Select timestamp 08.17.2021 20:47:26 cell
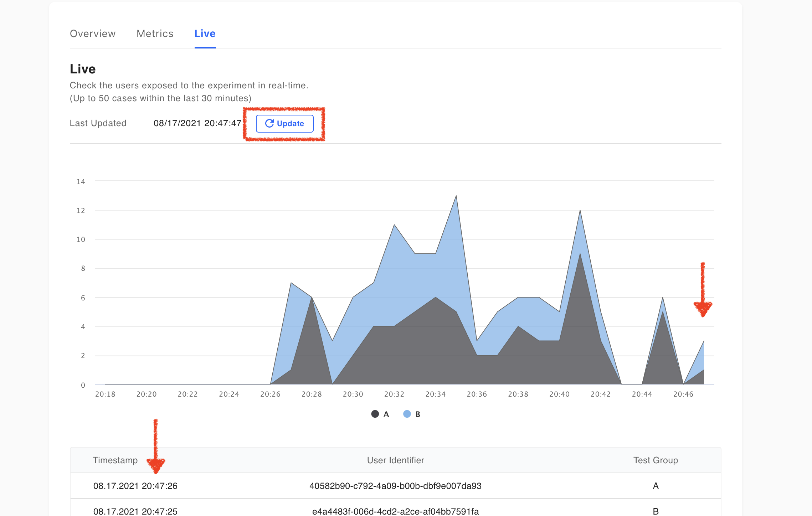The height and width of the screenshot is (516, 812). pos(135,486)
